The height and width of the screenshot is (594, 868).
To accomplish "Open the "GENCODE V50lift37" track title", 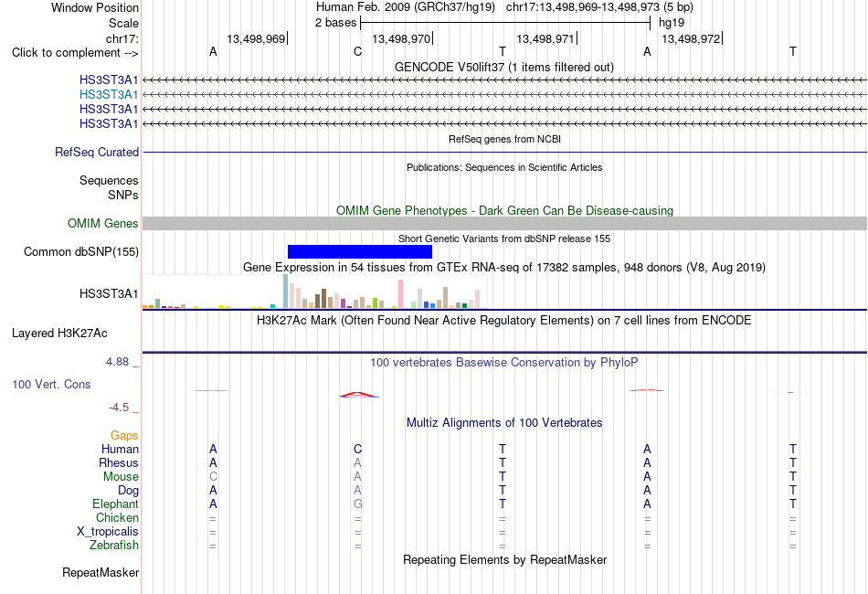I will point(503,67).
